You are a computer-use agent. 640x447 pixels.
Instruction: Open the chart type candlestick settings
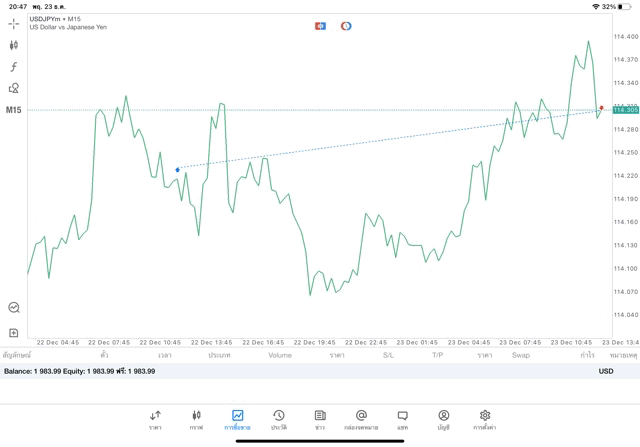tap(14, 45)
